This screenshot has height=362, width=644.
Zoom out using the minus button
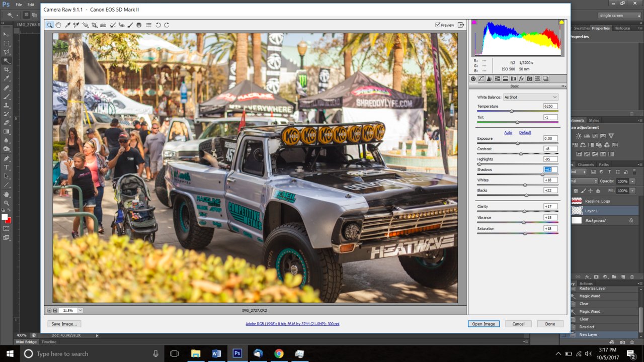pos(49,310)
